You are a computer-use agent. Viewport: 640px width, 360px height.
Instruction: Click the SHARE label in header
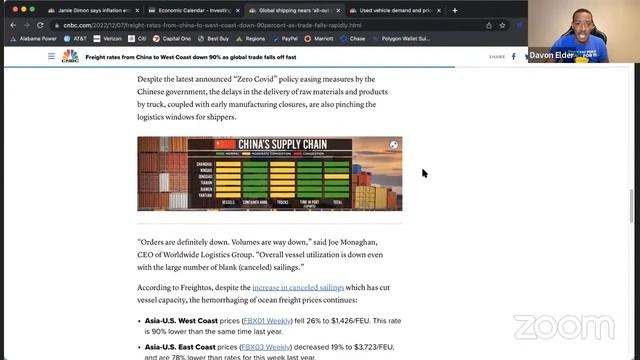(x=497, y=57)
